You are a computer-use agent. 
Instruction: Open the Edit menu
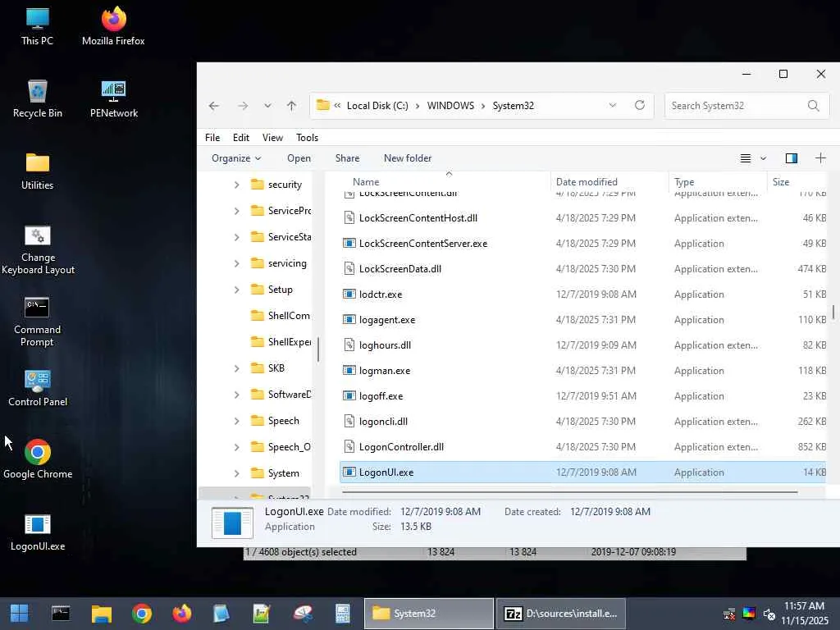tap(240, 138)
